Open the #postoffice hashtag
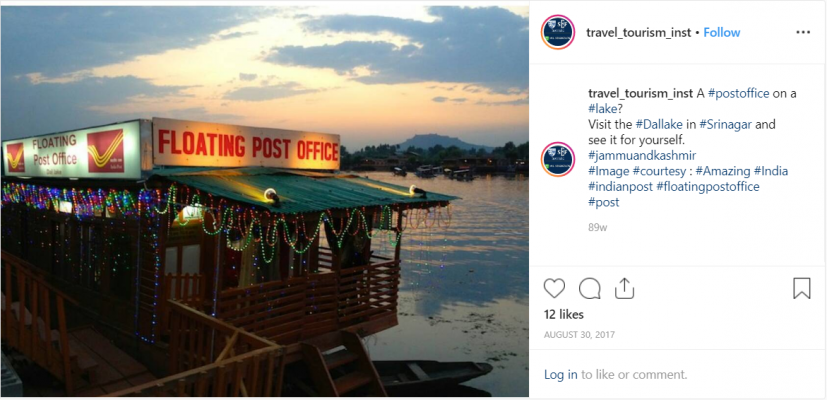The image size is (827, 400). (x=738, y=93)
